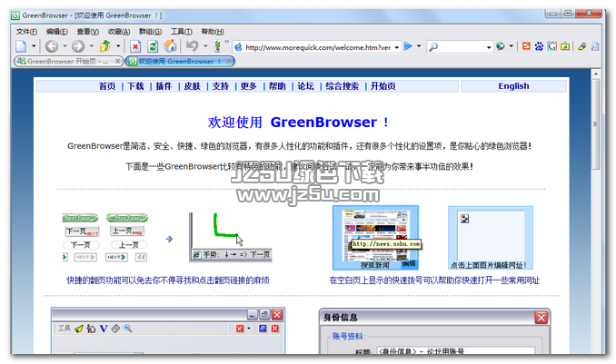Click the scrollbar up arrow
616x364 pixels.
[596, 74]
